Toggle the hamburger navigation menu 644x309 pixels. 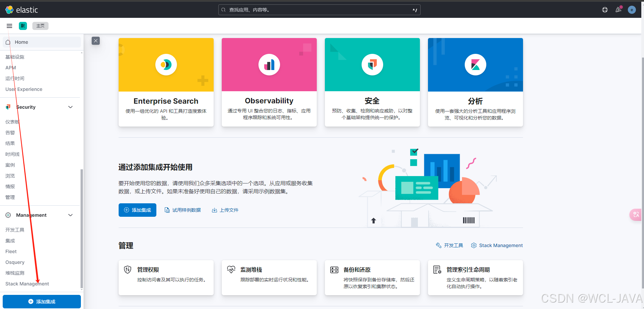tap(9, 26)
